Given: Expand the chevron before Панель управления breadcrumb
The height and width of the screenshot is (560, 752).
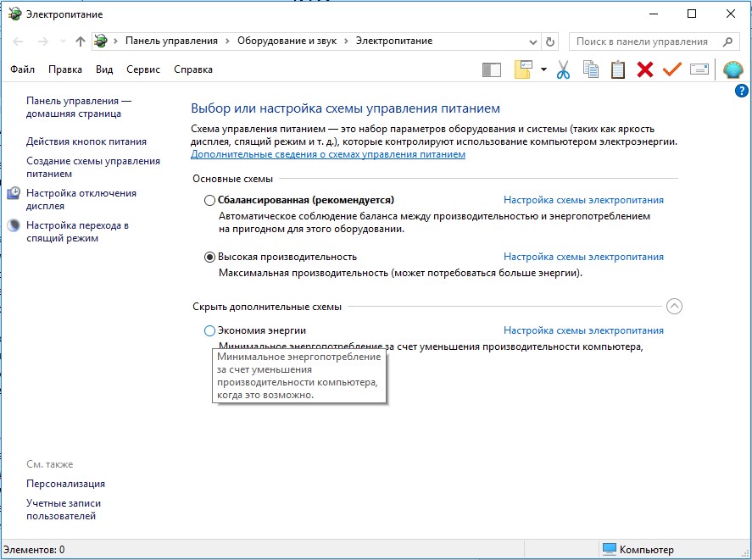Looking at the screenshot, I should tap(115, 42).
